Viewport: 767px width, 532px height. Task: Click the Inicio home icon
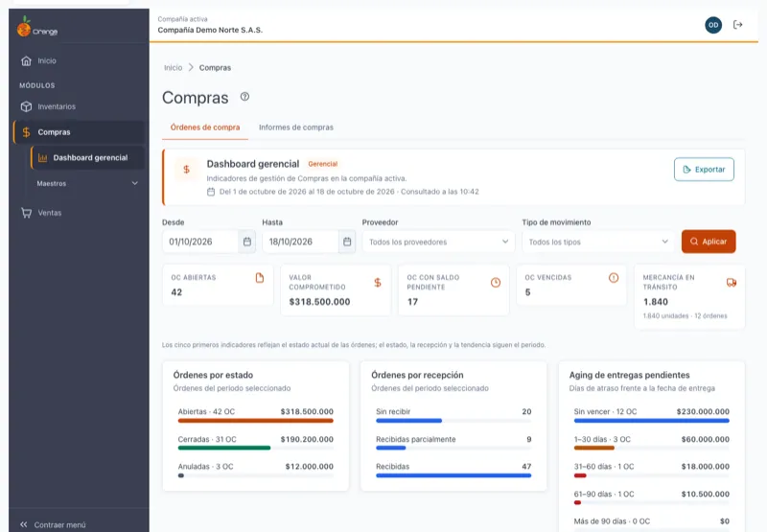pos(27,61)
